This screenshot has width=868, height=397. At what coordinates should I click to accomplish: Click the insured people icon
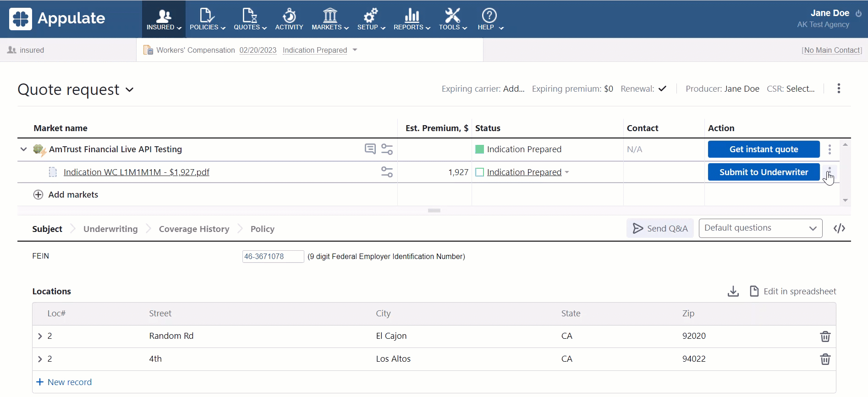tap(12, 50)
